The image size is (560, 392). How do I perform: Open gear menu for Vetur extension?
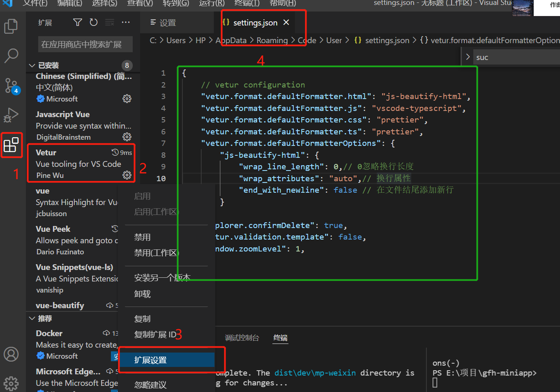click(127, 175)
